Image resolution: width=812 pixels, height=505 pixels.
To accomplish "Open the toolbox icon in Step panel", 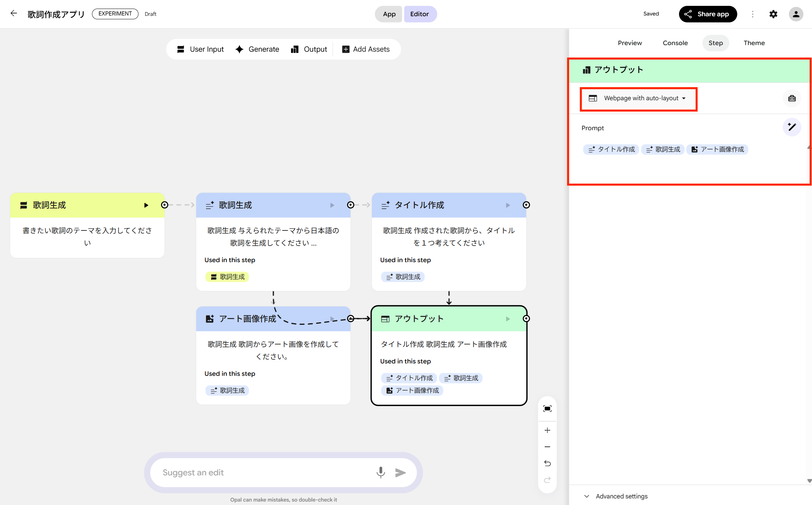I will (792, 99).
